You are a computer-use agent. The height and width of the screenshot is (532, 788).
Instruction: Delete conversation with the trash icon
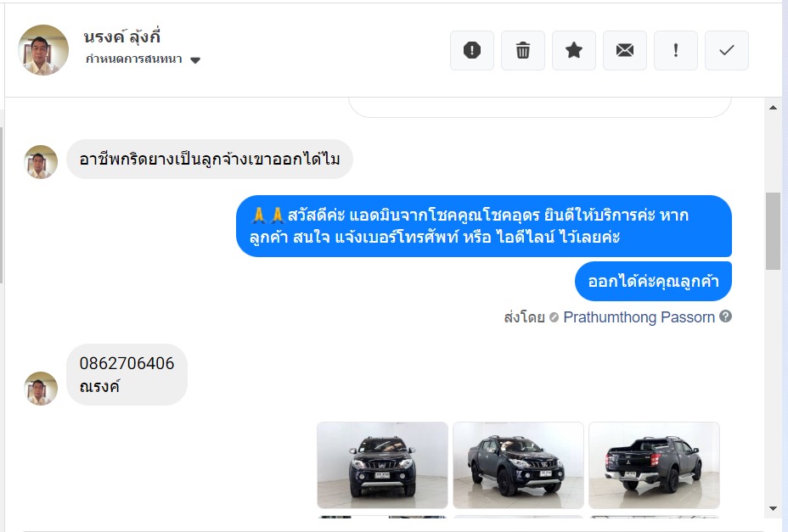tap(523, 50)
